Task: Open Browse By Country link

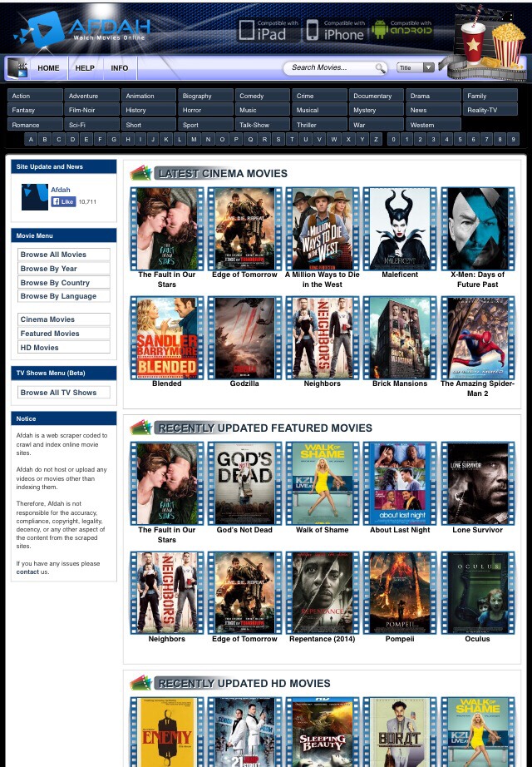Action: coord(63,283)
